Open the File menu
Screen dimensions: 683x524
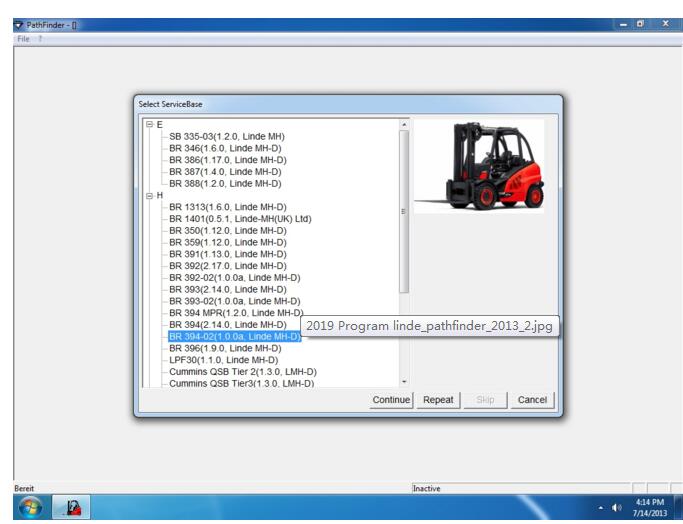tap(23, 39)
